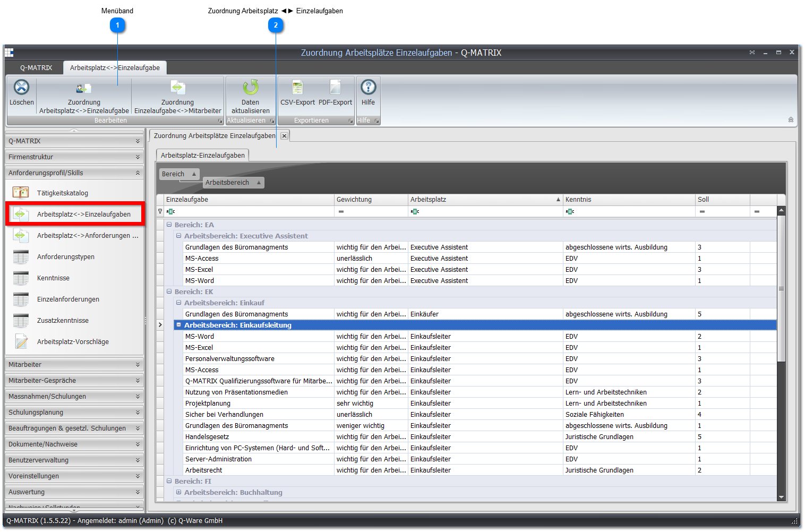Export data with PDF-Export
The image size is (805, 532).
click(336, 92)
